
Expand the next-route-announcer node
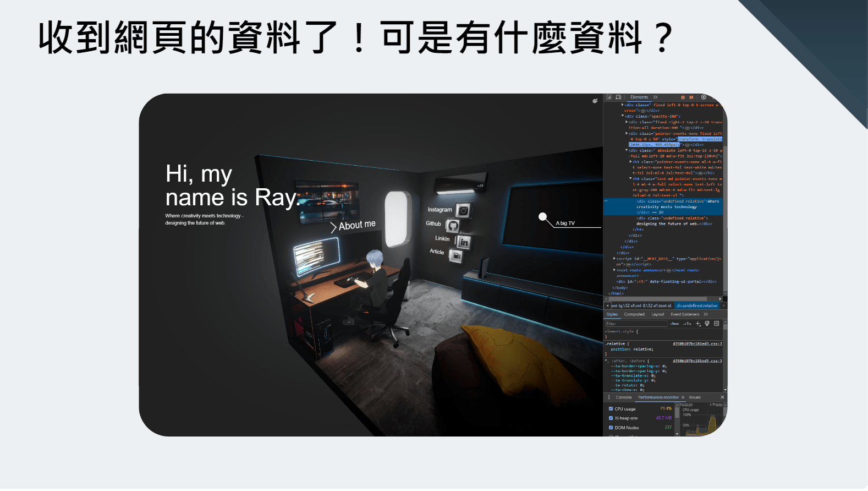tap(614, 270)
